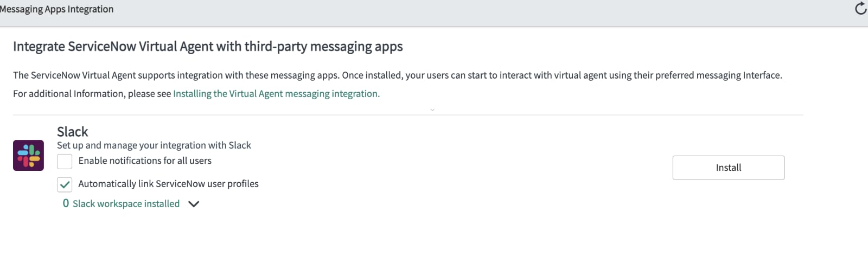Click the 'For additional Information, please see' text
This screenshot has height=269, width=868.
[x=92, y=93]
